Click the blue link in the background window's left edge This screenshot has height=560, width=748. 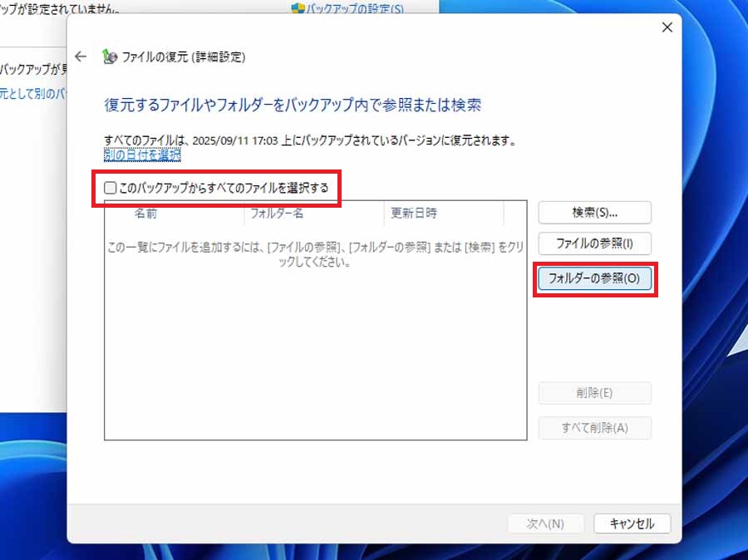point(33,94)
